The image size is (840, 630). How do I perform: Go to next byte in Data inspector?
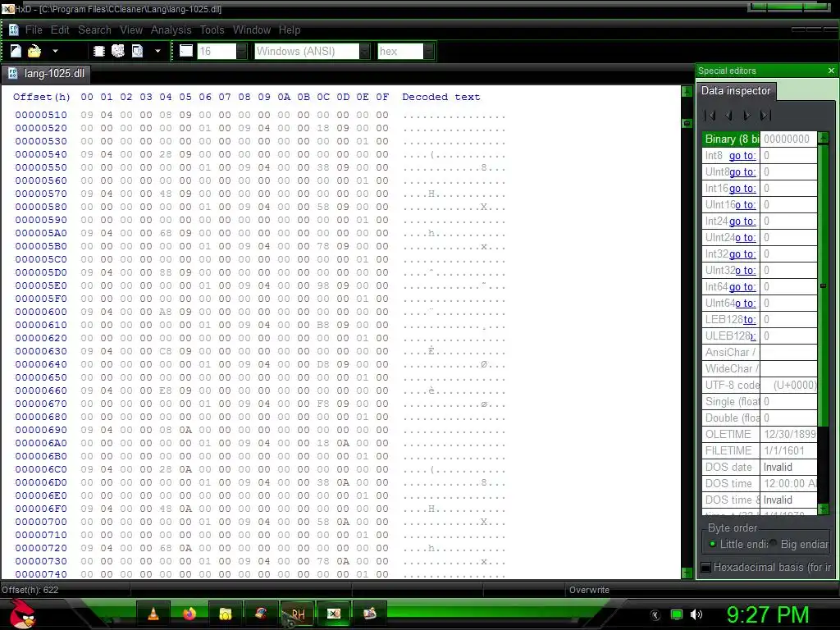746,115
